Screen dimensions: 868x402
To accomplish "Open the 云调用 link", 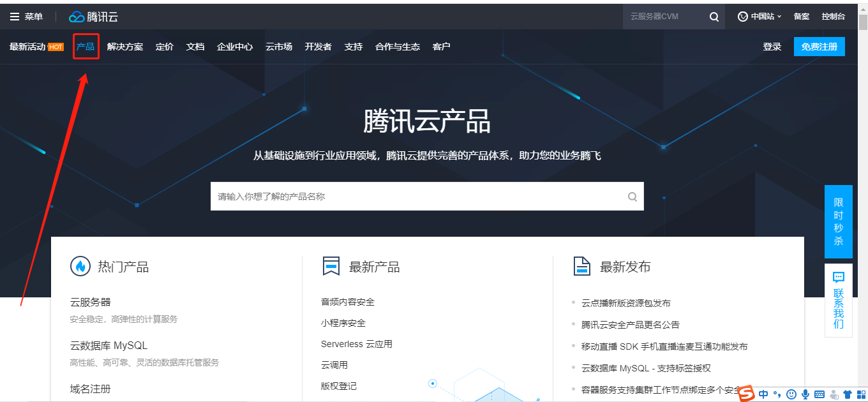I will 334,365.
